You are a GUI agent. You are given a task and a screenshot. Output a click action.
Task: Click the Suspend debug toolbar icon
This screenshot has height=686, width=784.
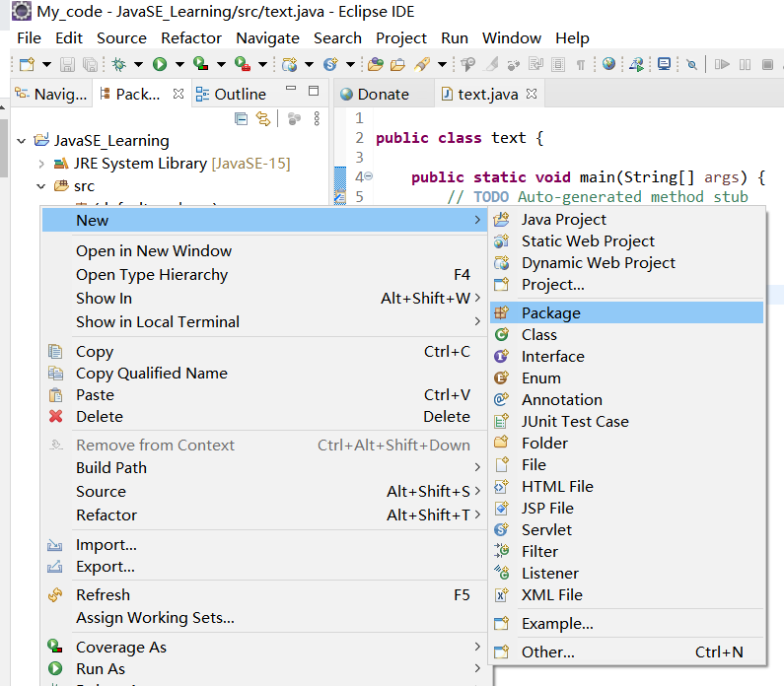point(745,64)
